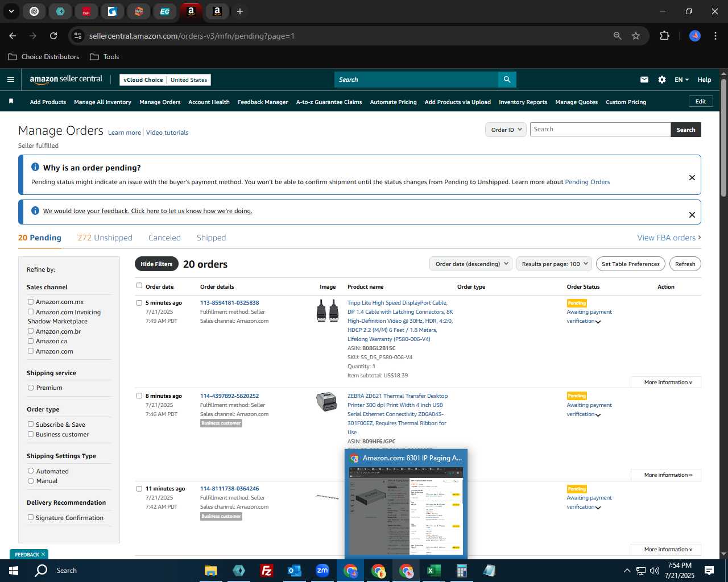This screenshot has height=582, width=728.
Task: Open Zoom from taskbar
Action: (322, 571)
